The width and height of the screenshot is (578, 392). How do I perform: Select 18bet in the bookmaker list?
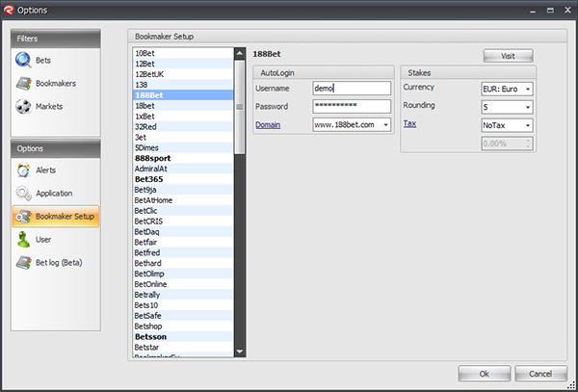click(x=183, y=106)
